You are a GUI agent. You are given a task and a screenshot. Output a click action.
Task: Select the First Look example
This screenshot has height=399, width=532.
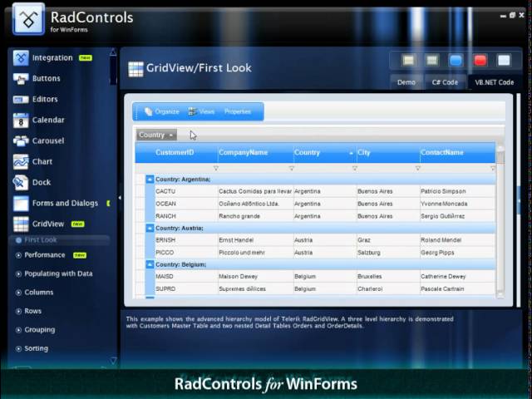(41, 240)
